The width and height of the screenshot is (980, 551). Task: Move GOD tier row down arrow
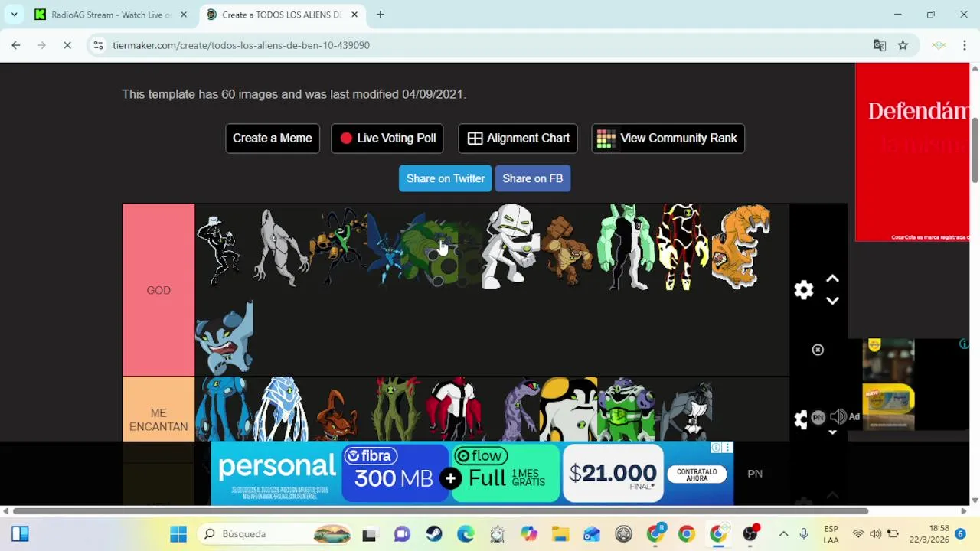tap(832, 301)
